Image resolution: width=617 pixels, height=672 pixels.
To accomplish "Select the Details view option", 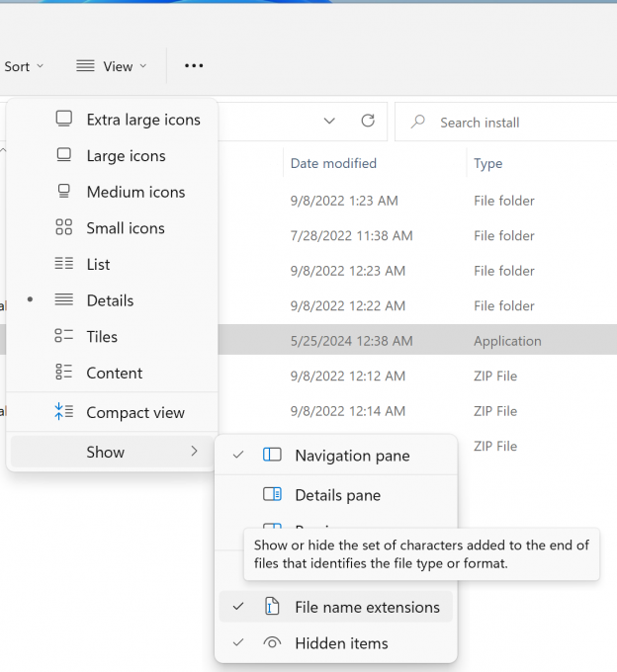I will click(112, 300).
